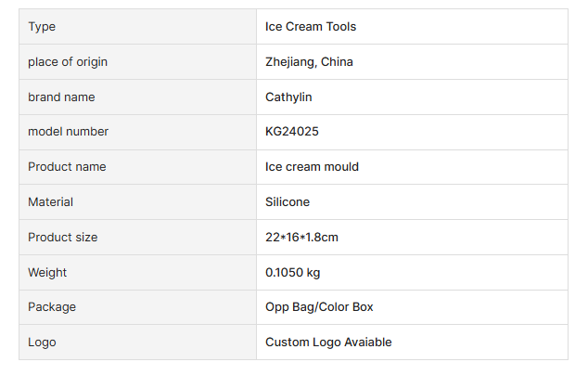Click the 'Product name' label
The height and width of the screenshot is (375, 588).
[67, 167]
